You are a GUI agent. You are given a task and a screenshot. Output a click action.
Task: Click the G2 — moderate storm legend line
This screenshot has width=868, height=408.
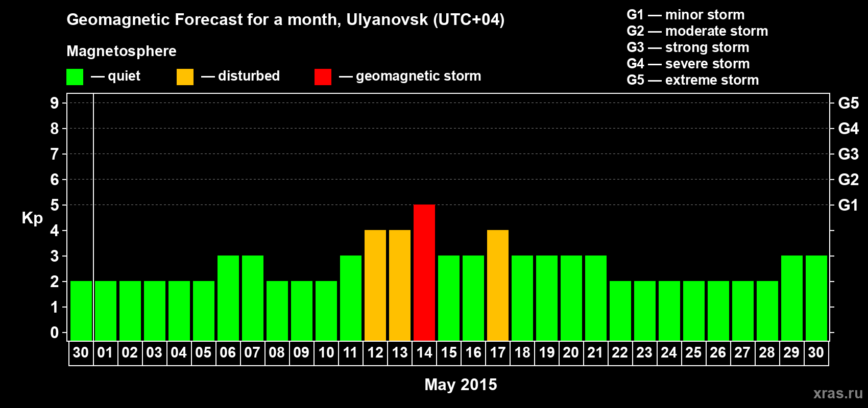coord(697,31)
